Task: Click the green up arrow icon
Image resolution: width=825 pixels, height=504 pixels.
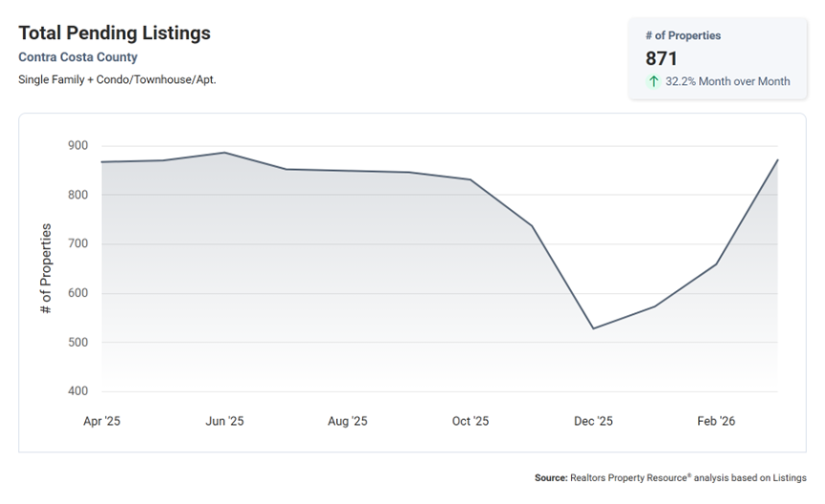Action: coord(654,82)
